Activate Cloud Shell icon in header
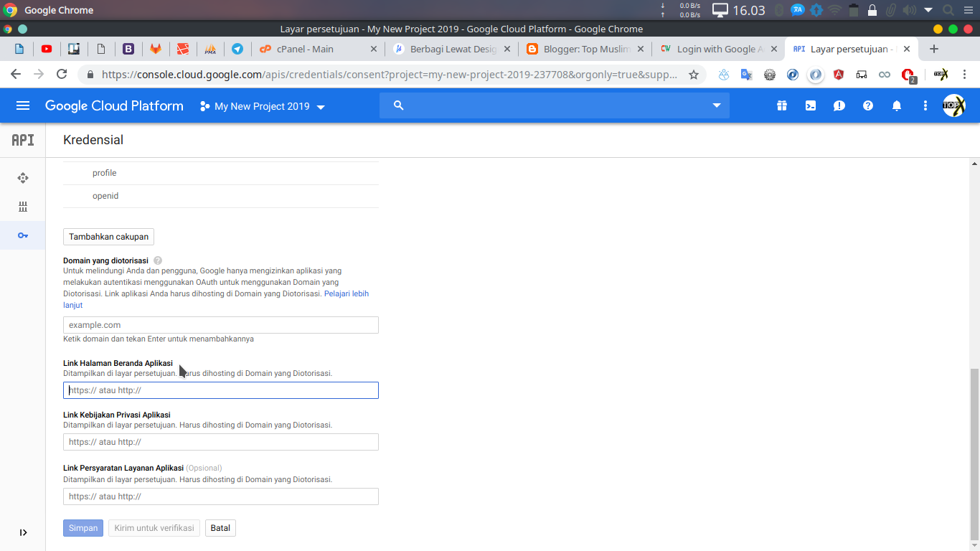This screenshot has height=551, width=980. click(x=810, y=105)
